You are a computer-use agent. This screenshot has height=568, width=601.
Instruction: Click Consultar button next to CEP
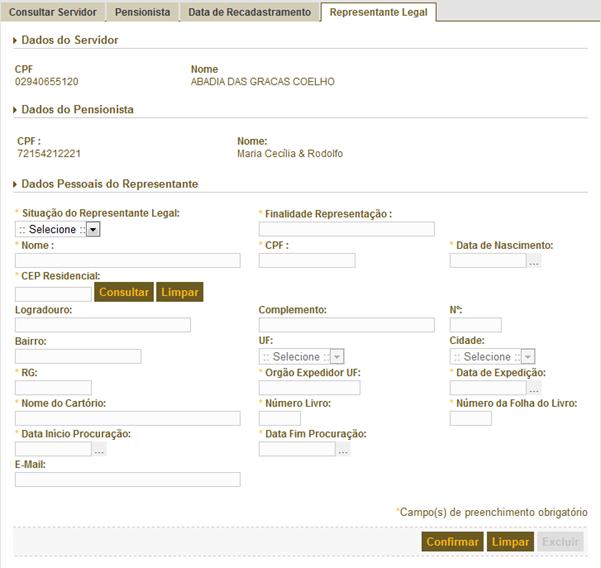click(124, 293)
